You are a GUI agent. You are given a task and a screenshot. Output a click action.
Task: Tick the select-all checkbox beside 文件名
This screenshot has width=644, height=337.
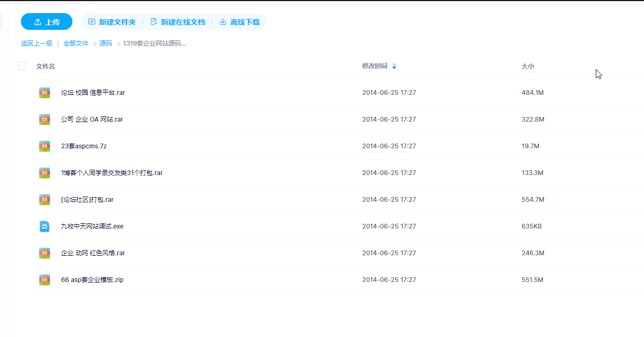(x=22, y=66)
